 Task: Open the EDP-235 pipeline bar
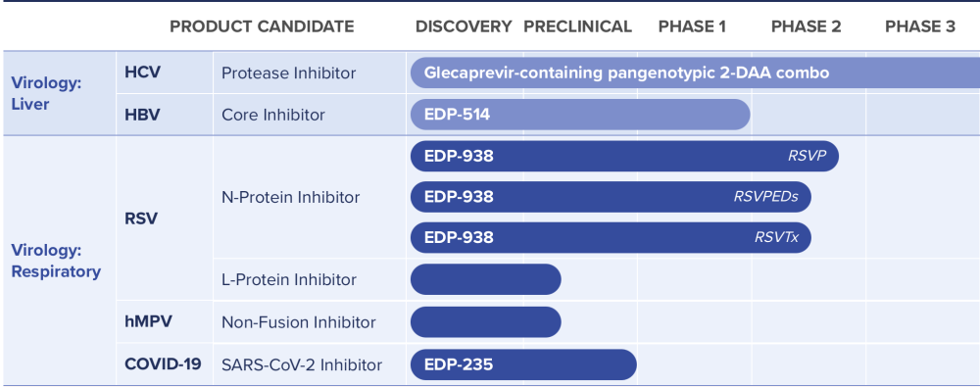click(523, 364)
